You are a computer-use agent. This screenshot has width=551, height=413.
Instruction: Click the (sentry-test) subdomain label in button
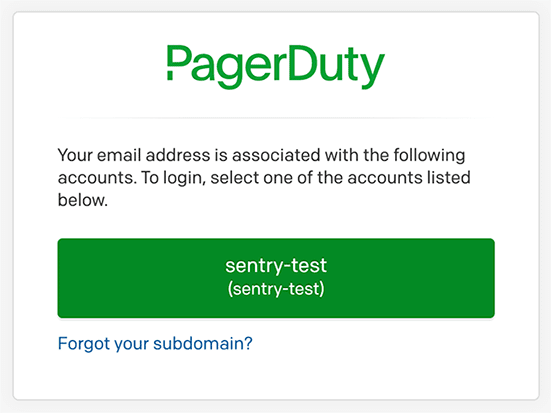coord(276,289)
